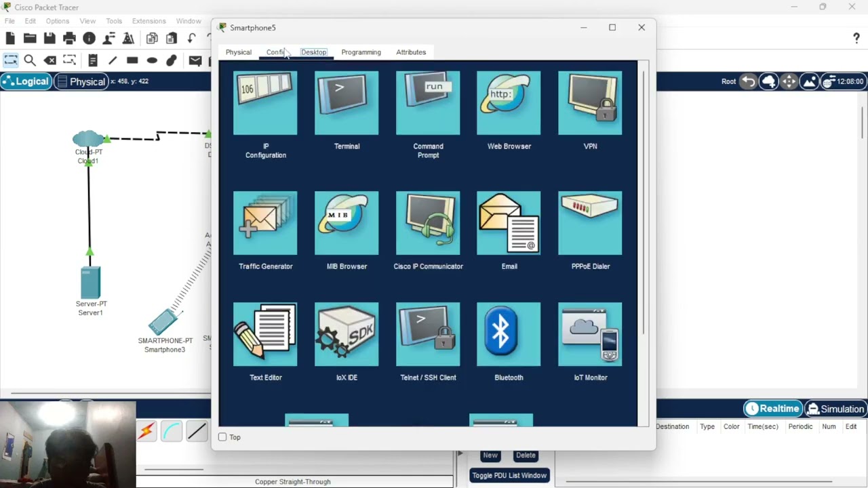Select the copper straight-through black cable icon
This screenshot has height=488, width=868.
tap(197, 430)
